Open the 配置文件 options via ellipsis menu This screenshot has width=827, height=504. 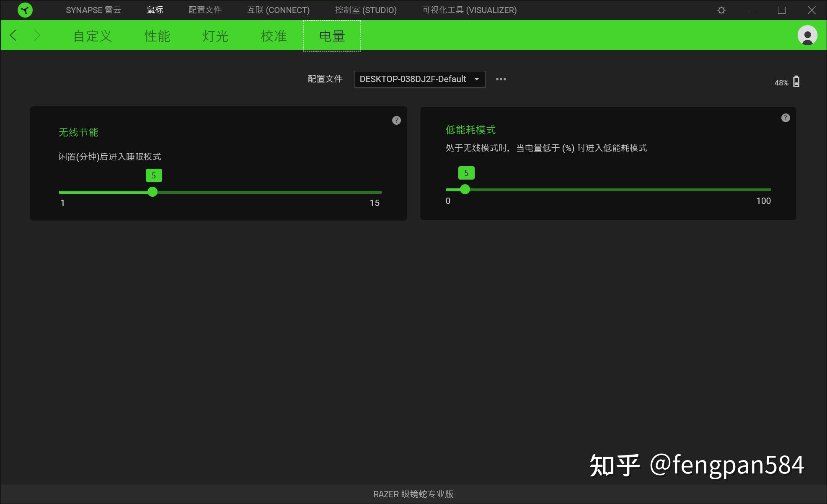pyautogui.click(x=501, y=79)
